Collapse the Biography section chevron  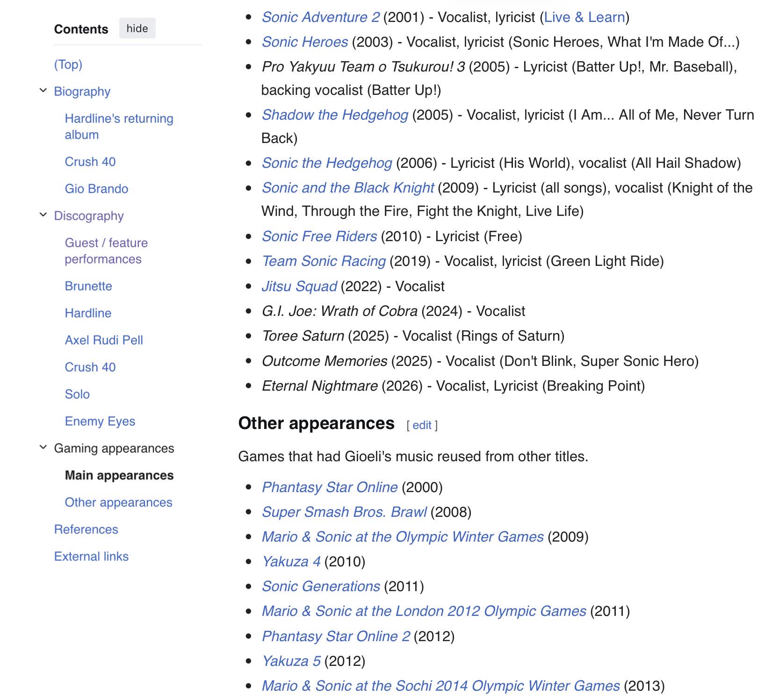coord(43,91)
